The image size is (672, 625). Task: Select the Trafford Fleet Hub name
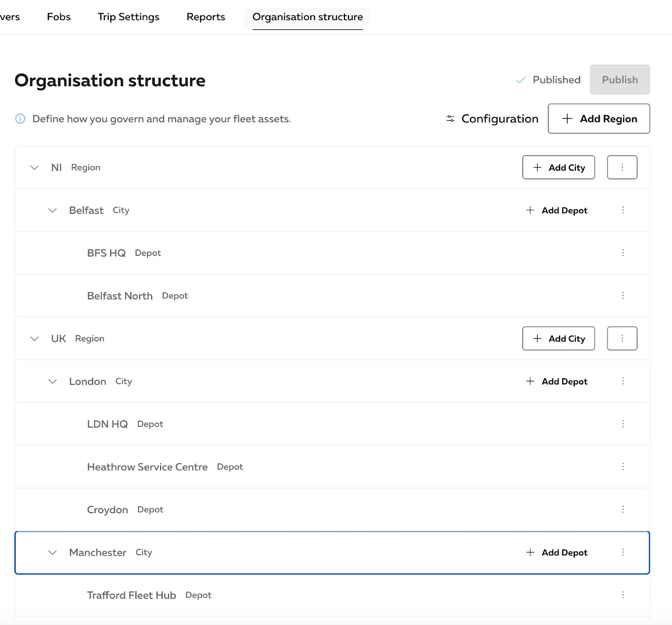(132, 595)
